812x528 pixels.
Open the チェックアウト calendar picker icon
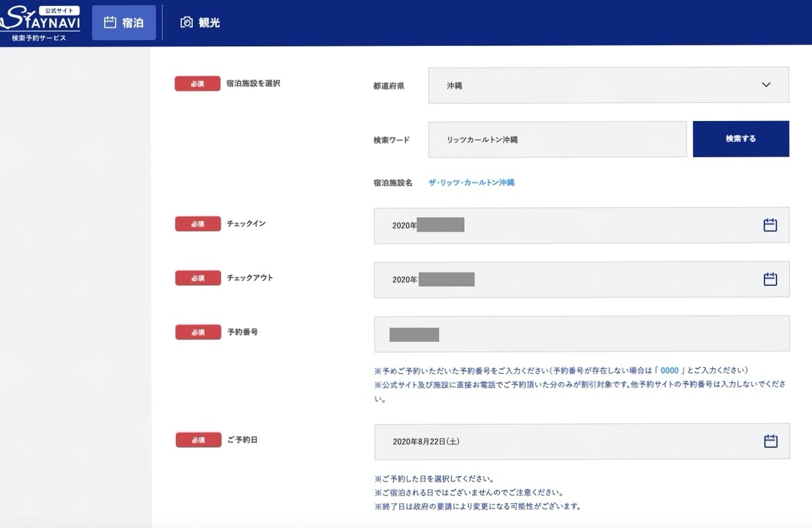coord(770,279)
